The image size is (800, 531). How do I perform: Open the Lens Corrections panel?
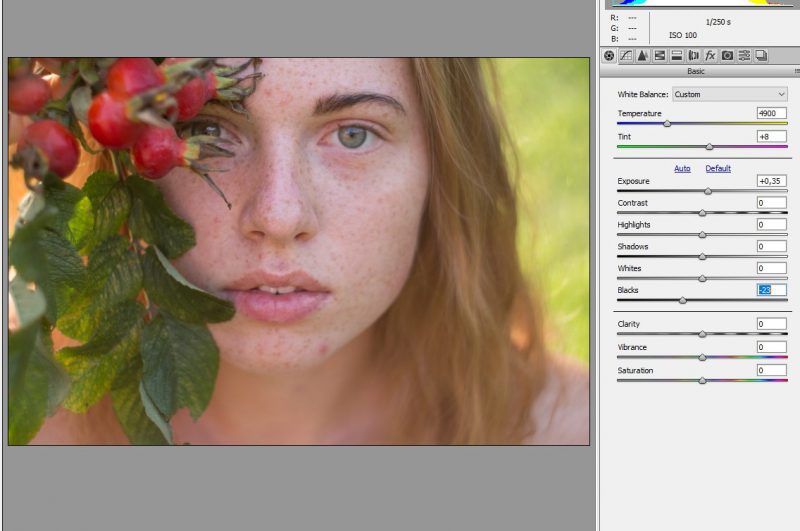693,56
